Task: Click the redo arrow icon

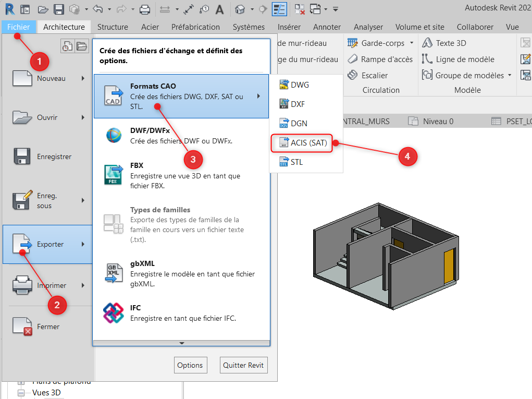Action: 121,9
